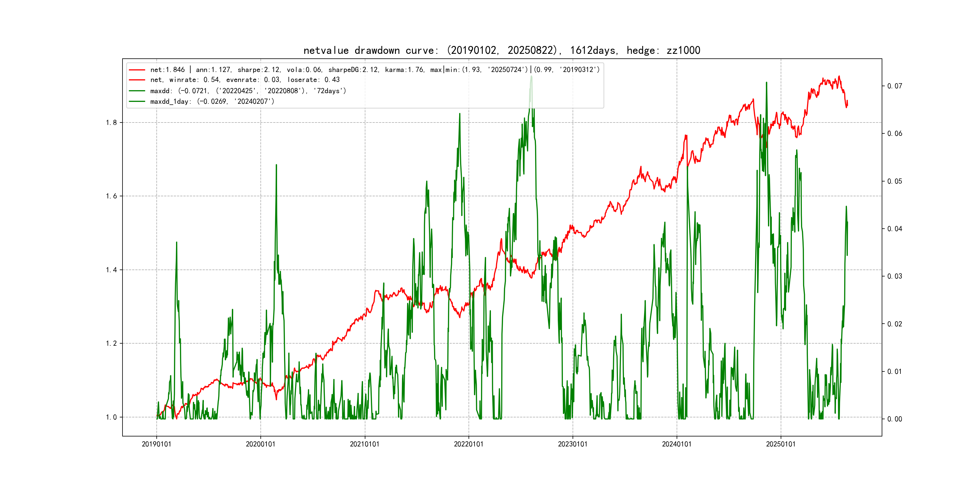Click the green swatch beside 'maxdd_1day' legend entry

point(137,102)
